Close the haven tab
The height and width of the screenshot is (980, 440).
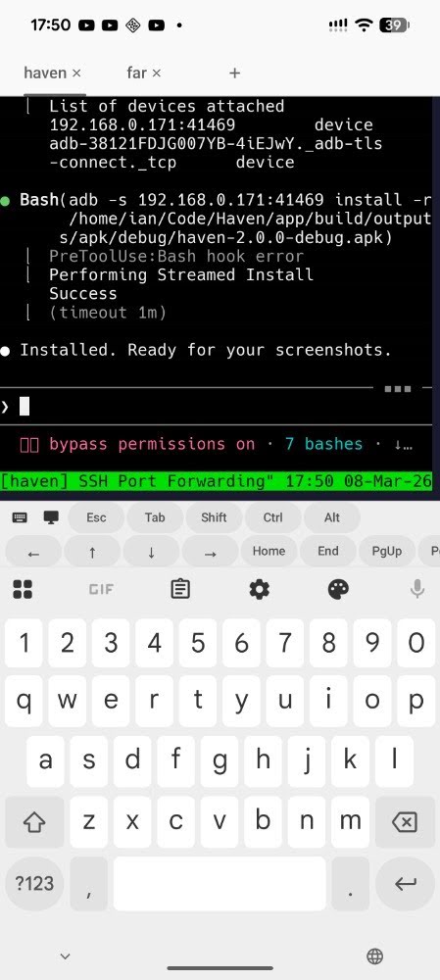(76, 73)
